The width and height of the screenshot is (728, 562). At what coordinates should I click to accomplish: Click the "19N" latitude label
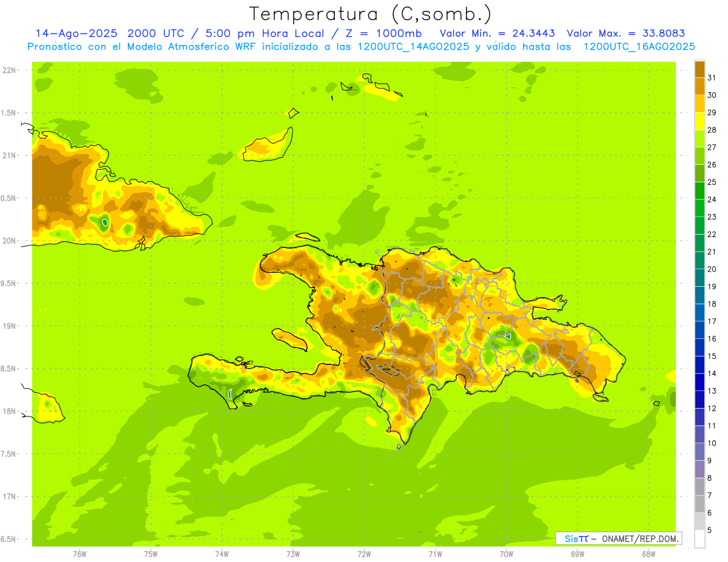coord(10,326)
